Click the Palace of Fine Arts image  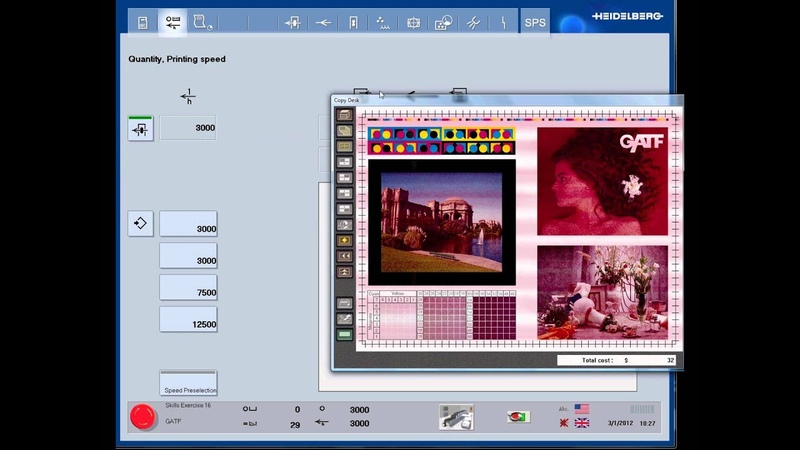(x=442, y=222)
